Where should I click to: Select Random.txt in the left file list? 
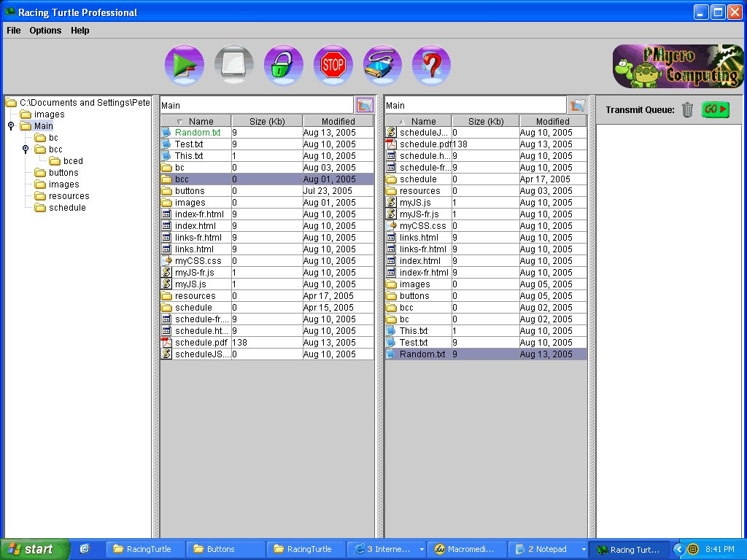[267, 133]
